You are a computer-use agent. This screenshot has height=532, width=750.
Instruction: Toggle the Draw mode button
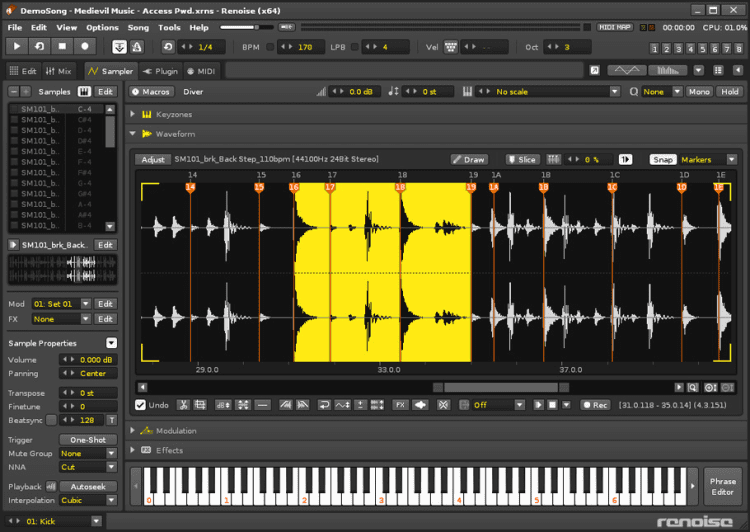pos(469,159)
